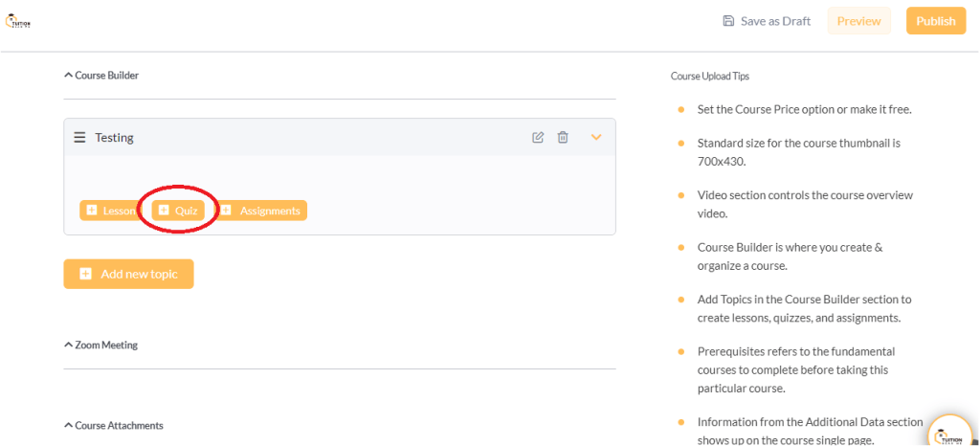
Task: Grab the Testing topic drag handle icon
Action: 79,138
